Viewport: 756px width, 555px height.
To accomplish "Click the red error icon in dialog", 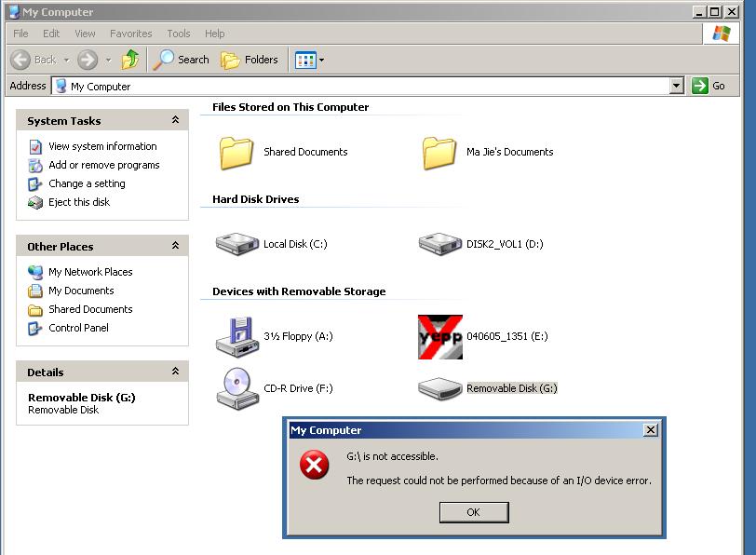I will pos(314,465).
